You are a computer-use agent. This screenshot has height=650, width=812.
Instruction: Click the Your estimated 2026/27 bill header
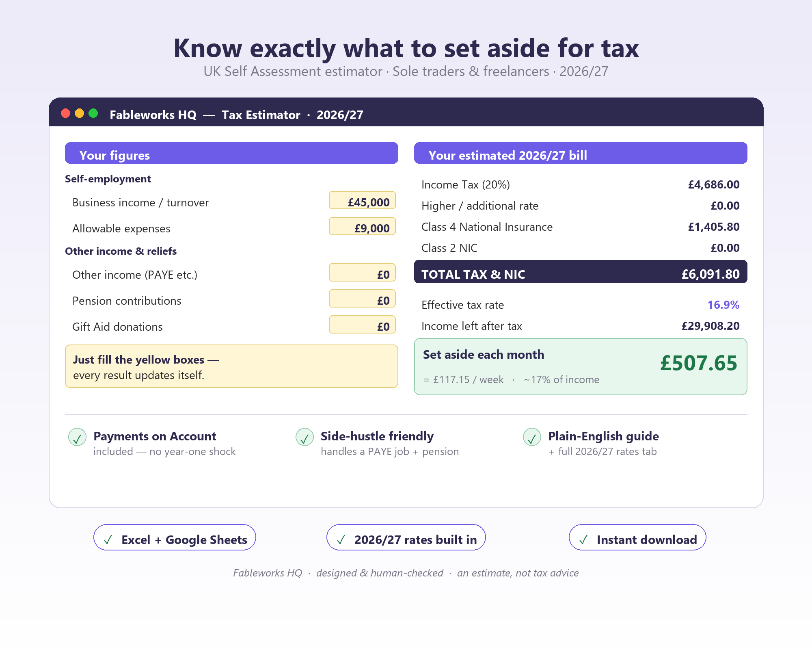(581, 153)
